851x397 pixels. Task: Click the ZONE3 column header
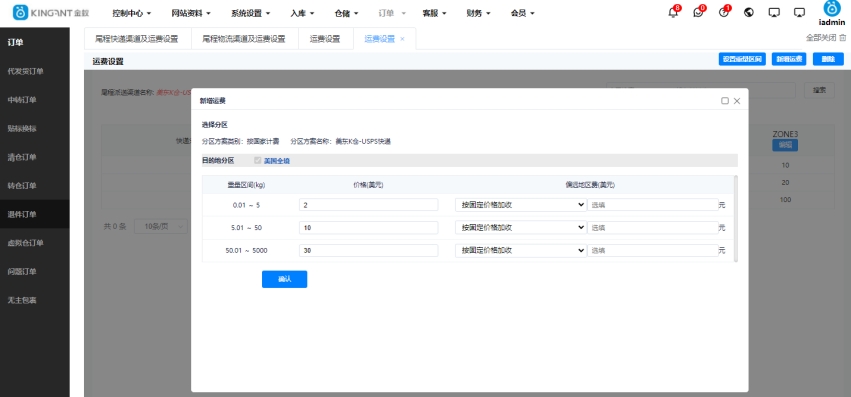click(x=785, y=134)
